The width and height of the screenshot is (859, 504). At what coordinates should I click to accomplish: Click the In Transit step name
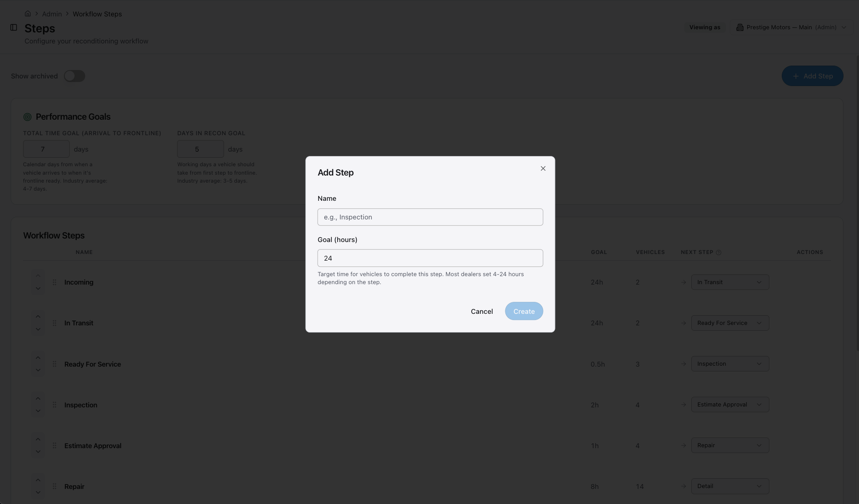click(79, 323)
